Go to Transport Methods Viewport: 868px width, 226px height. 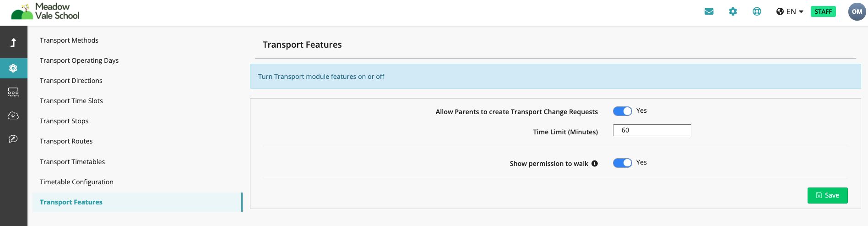[69, 40]
